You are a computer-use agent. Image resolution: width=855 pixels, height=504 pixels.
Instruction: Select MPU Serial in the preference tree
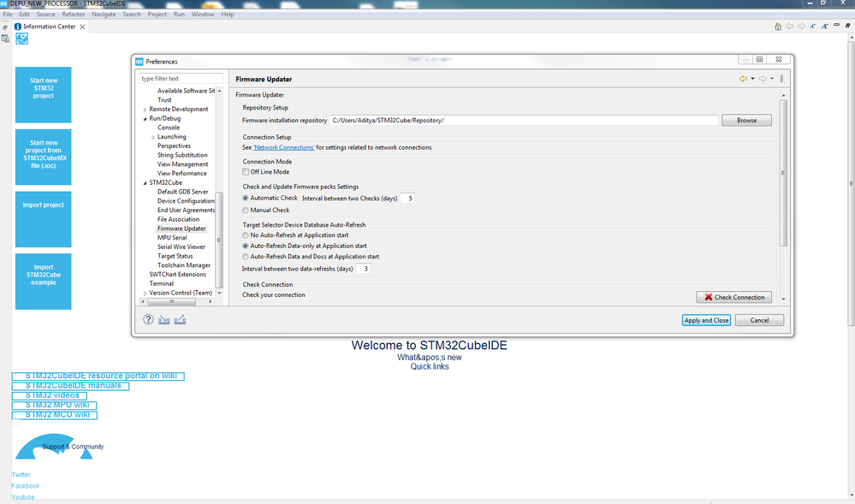point(172,238)
